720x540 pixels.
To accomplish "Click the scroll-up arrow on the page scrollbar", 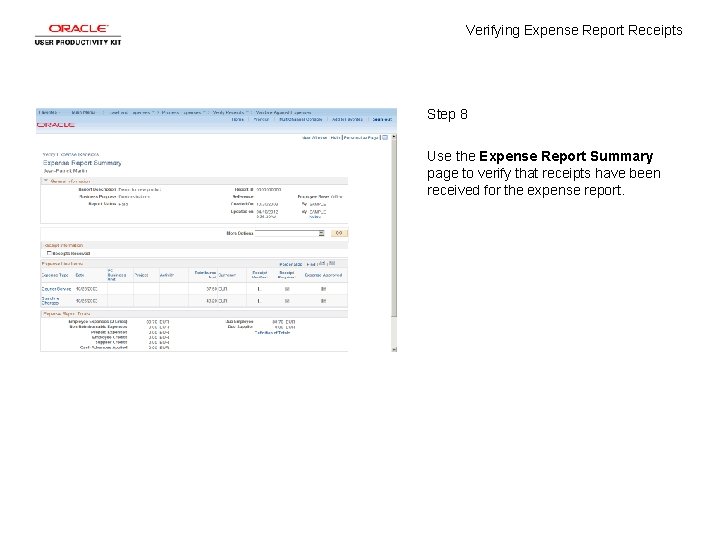I will (394, 137).
